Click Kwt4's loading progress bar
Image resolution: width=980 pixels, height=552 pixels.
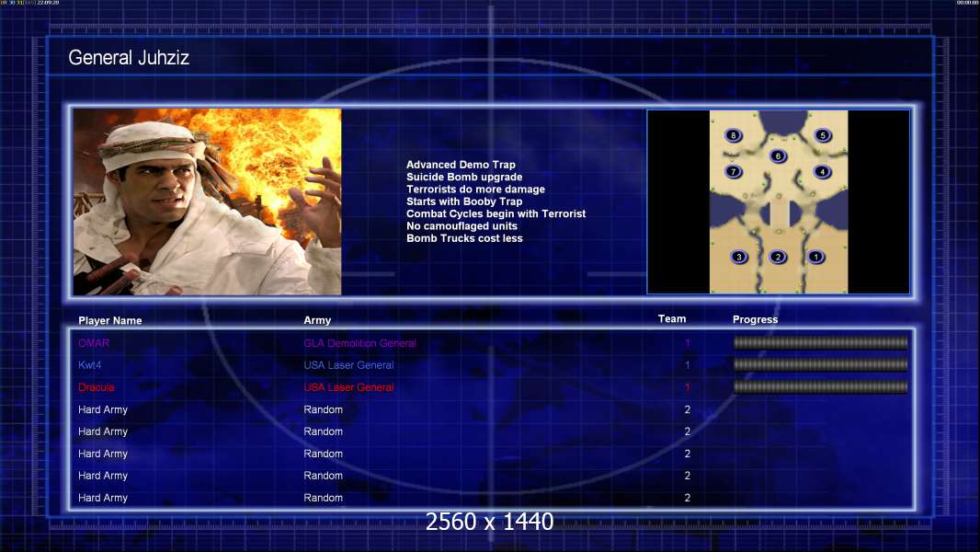(x=820, y=364)
